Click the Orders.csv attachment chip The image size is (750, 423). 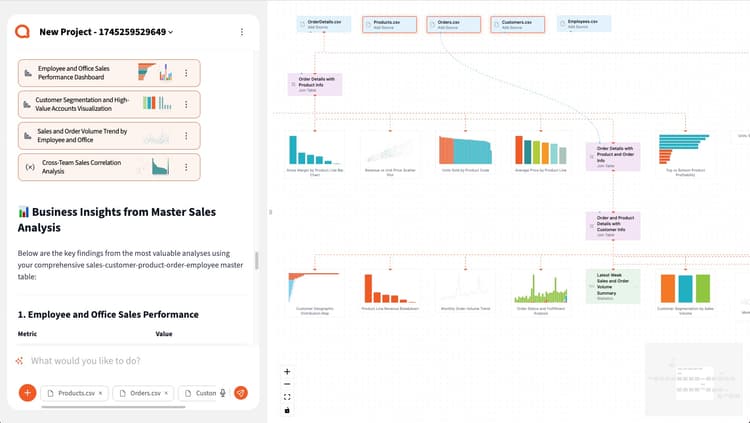[x=143, y=393]
